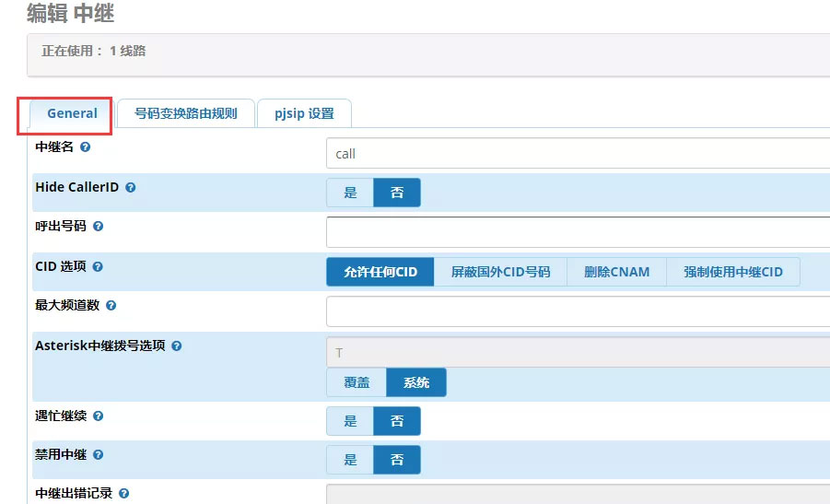Screen dimensions: 830x504
Task: Click help icon beside Hide CallerID
Action: click(131, 187)
